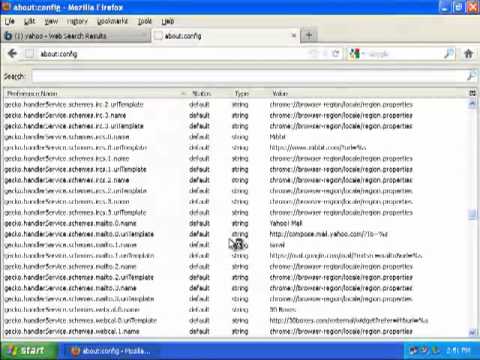The width and height of the screenshot is (480, 360).
Task: Sort by the Preference Name column header
Action: [95, 93]
